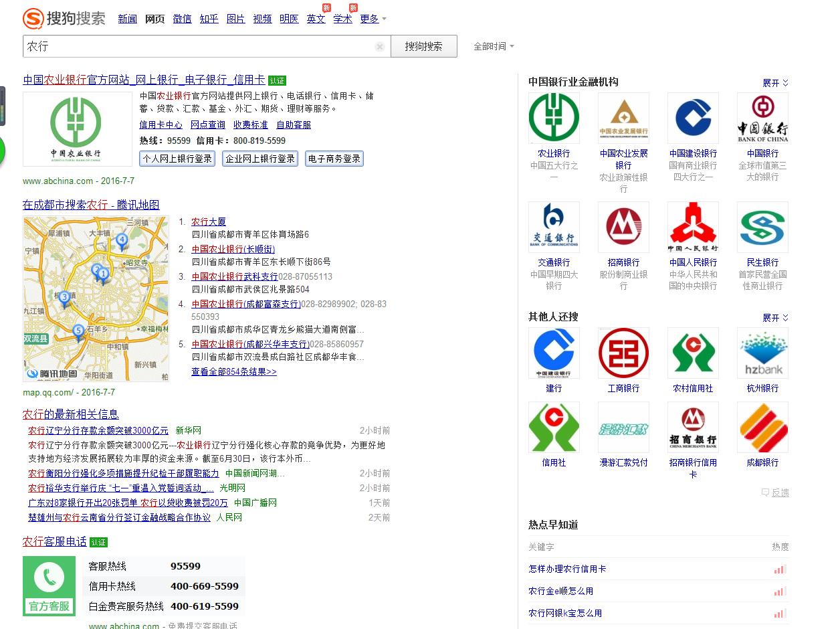Click the 工商银行 logo icon
The image size is (840, 629).
pos(623,353)
